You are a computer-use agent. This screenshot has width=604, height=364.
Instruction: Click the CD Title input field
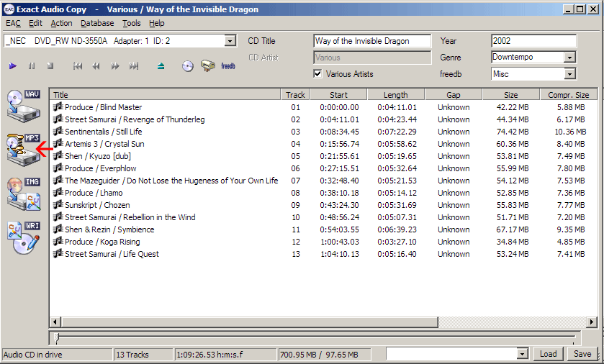[x=372, y=41]
